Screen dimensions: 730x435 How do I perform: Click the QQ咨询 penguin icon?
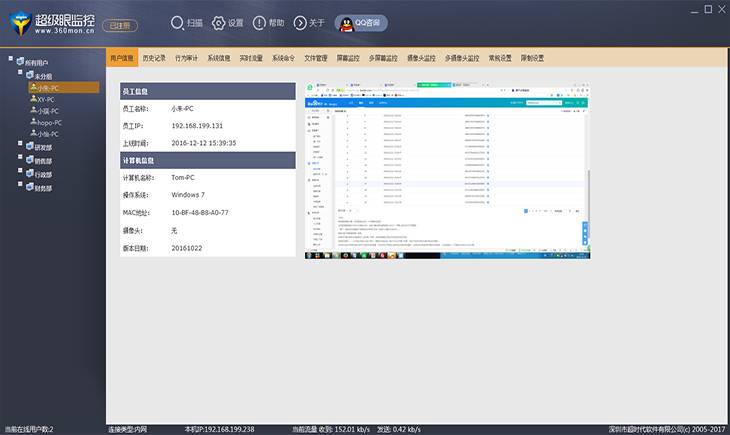(345, 22)
